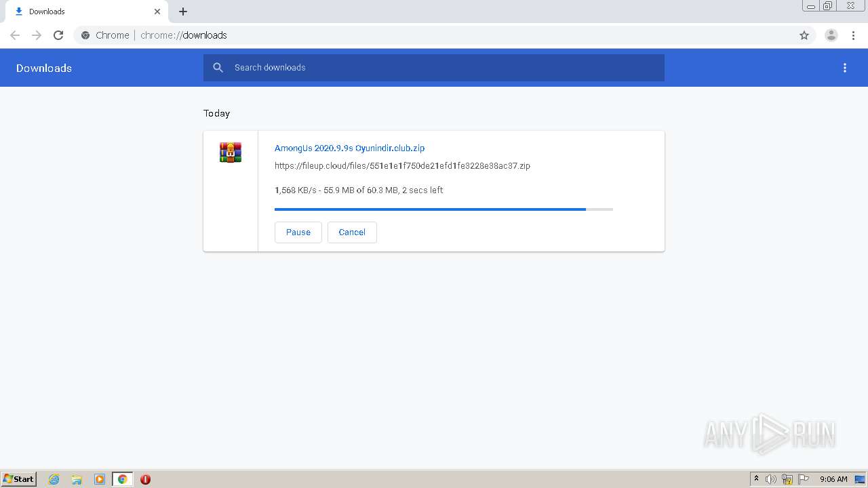The image size is (868, 488).
Task: Open the Windows Start menu
Action: click(x=19, y=479)
